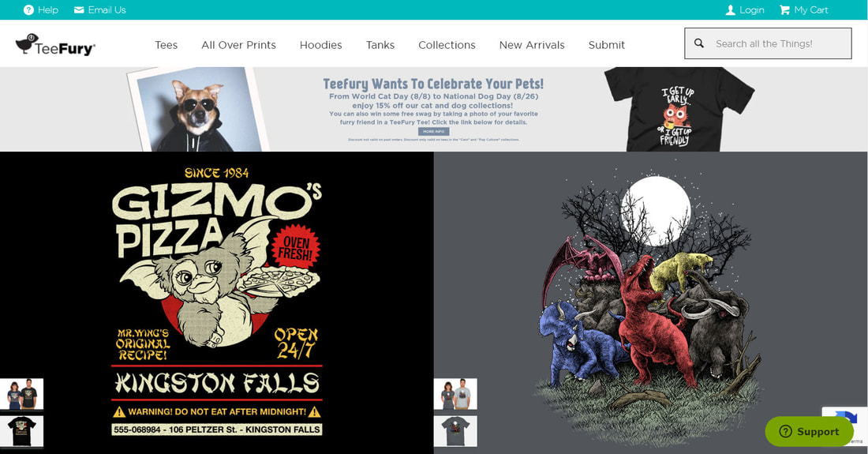Open the Collections menu
The width and height of the screenshot is (868, 454).
[x=447, y=45]
